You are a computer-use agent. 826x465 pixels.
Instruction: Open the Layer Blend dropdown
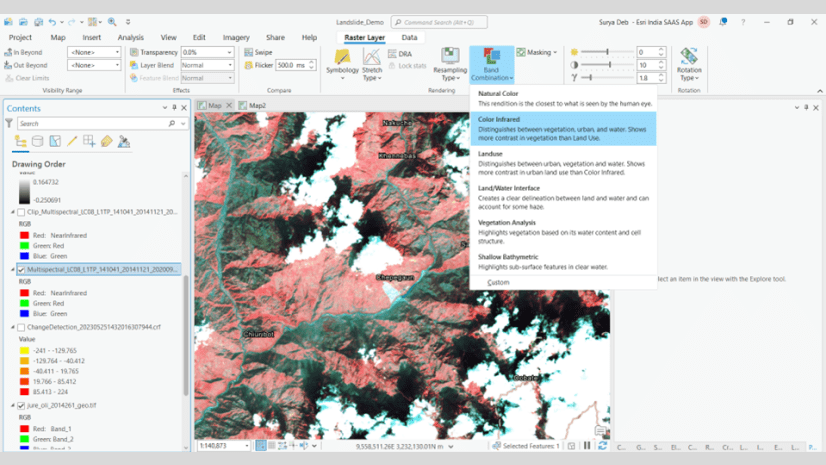coord(207,65)
